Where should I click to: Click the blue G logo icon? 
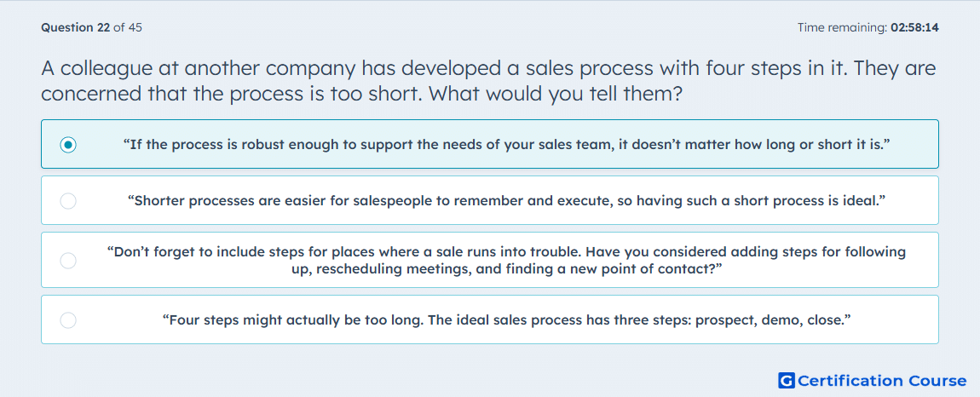click(x=787, y=380)
